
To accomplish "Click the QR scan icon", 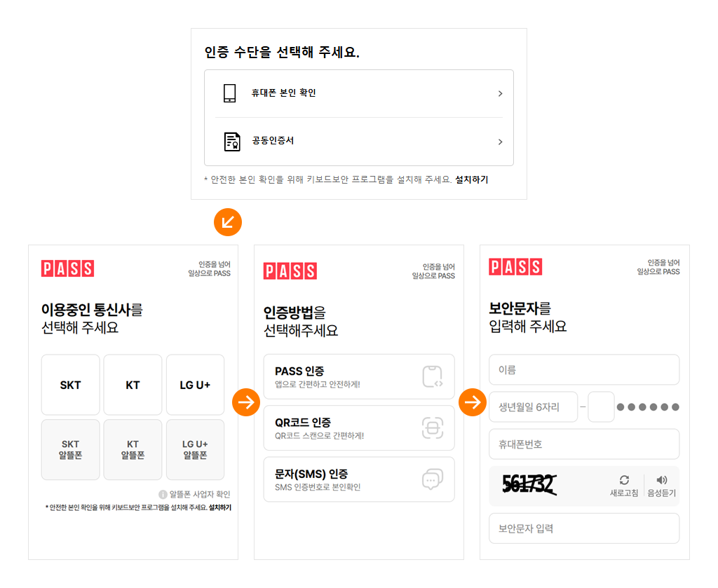I will click(x=432, y=428).
